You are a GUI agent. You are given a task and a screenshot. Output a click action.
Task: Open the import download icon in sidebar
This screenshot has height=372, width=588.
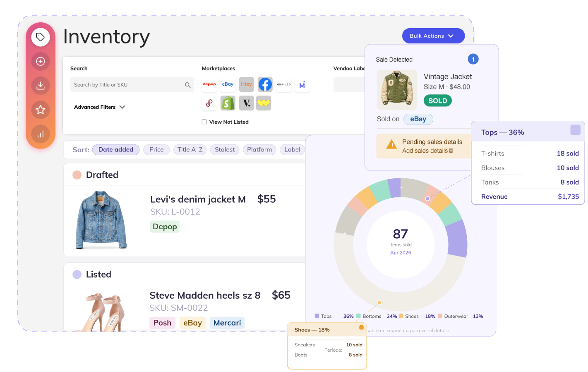tap(41, 86)
